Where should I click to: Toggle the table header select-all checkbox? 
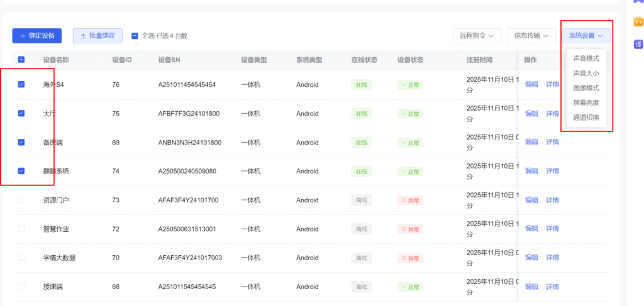point(21,60)
